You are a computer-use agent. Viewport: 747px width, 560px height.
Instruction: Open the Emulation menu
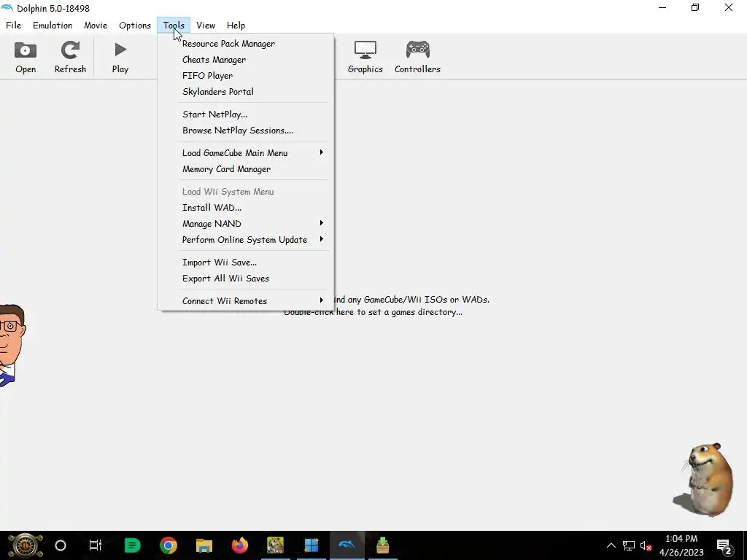[53, 26]
